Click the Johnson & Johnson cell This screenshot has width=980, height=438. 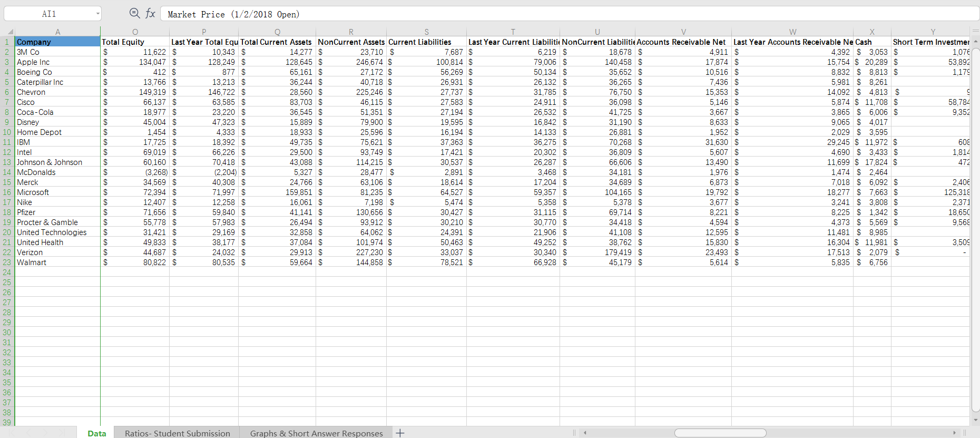(x=57, y=162)
